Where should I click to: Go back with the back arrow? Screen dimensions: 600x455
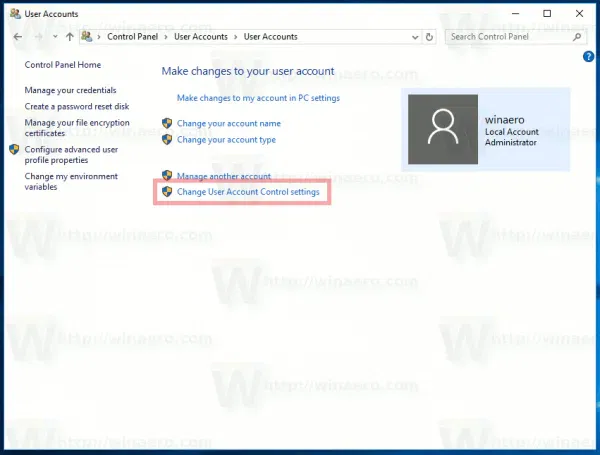(x=18, y=37)
